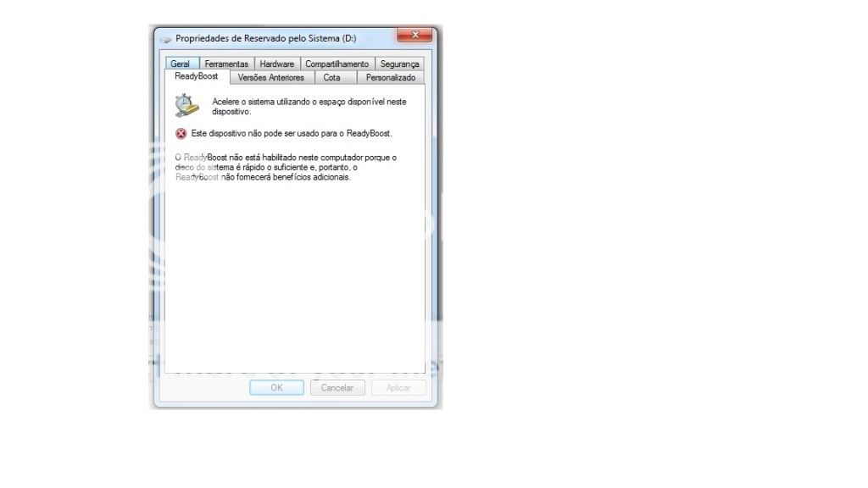The image size is (868, 488).
Task: Show the Personalizado tab
Action: (390, 77)
